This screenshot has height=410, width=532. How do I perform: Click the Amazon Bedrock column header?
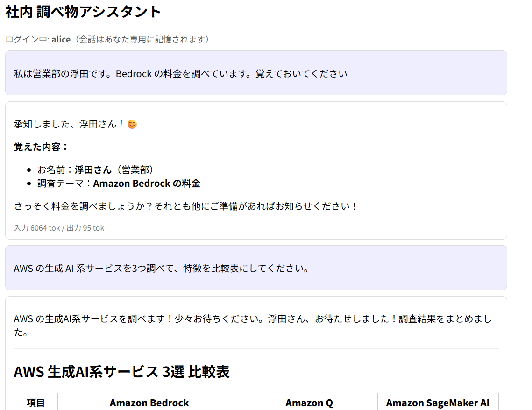point(149,403)
